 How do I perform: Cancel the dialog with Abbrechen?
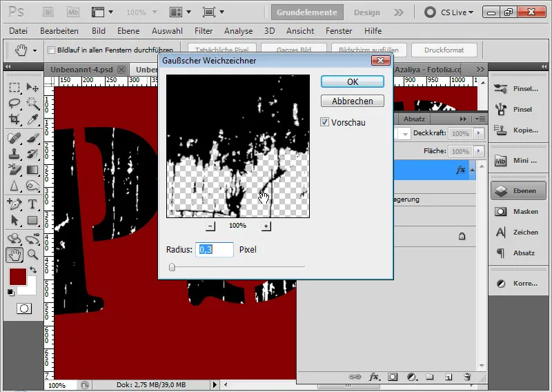pyautogui.click(x=353, y=101)
